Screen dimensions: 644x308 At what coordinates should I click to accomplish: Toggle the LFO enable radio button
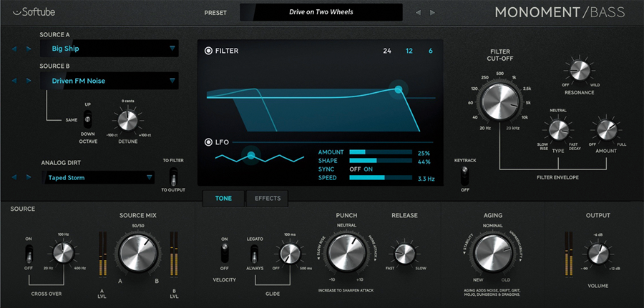[208, 142]
